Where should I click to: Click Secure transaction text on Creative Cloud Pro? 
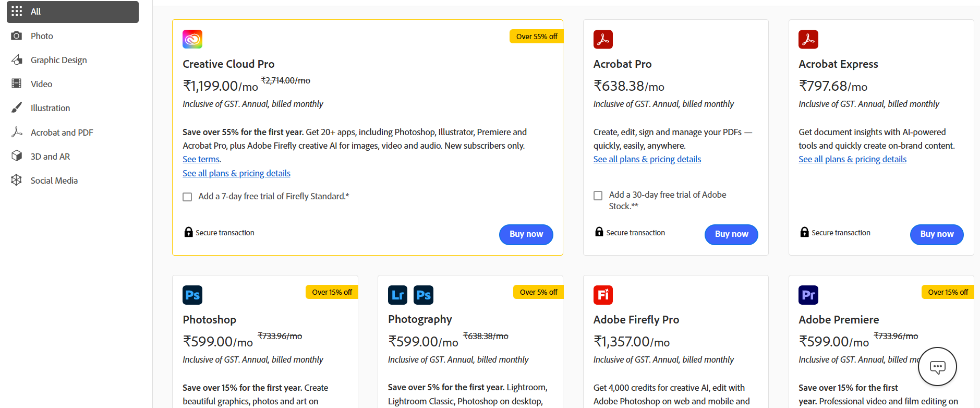coord(225,233)
